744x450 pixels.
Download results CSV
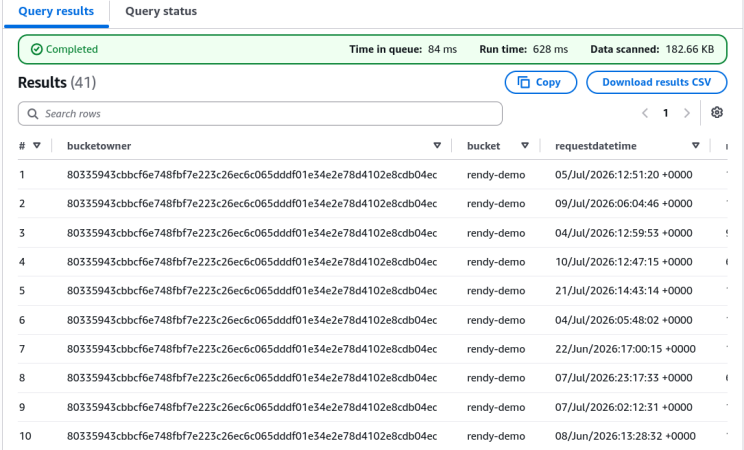656,83
